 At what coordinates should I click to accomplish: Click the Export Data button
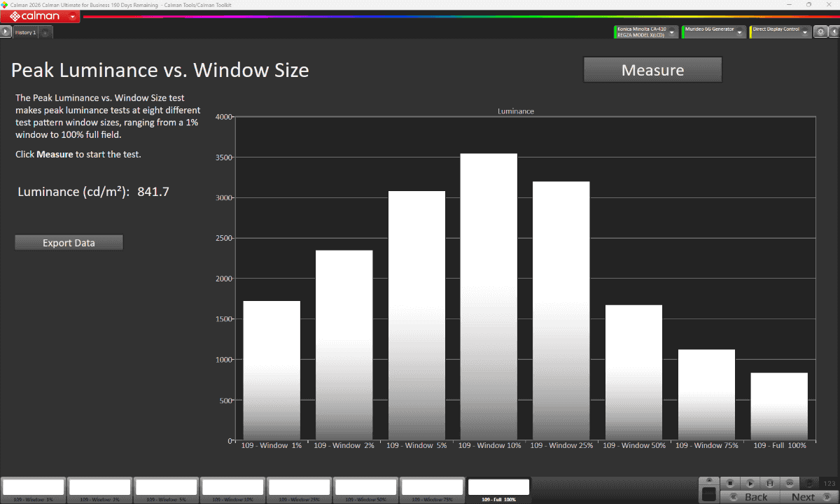click(69, 243)
